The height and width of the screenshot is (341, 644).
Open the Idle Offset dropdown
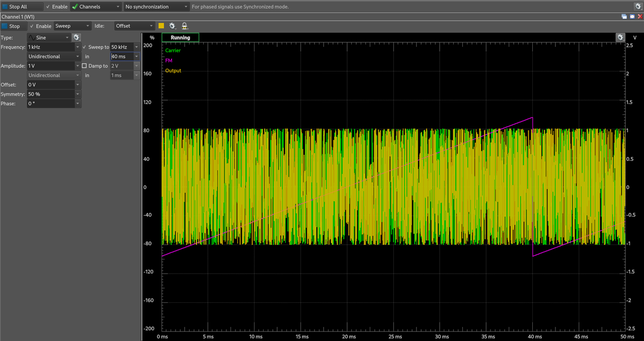[x=134, y=26]
